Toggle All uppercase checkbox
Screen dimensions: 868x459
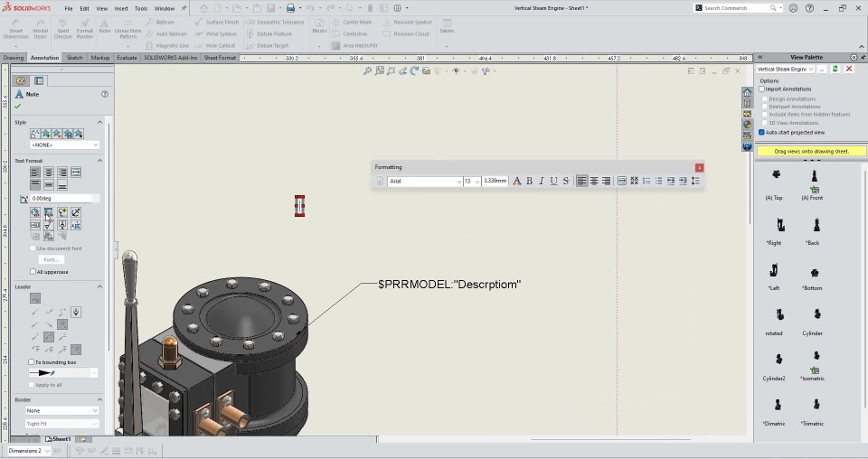[x=33, y=272]
